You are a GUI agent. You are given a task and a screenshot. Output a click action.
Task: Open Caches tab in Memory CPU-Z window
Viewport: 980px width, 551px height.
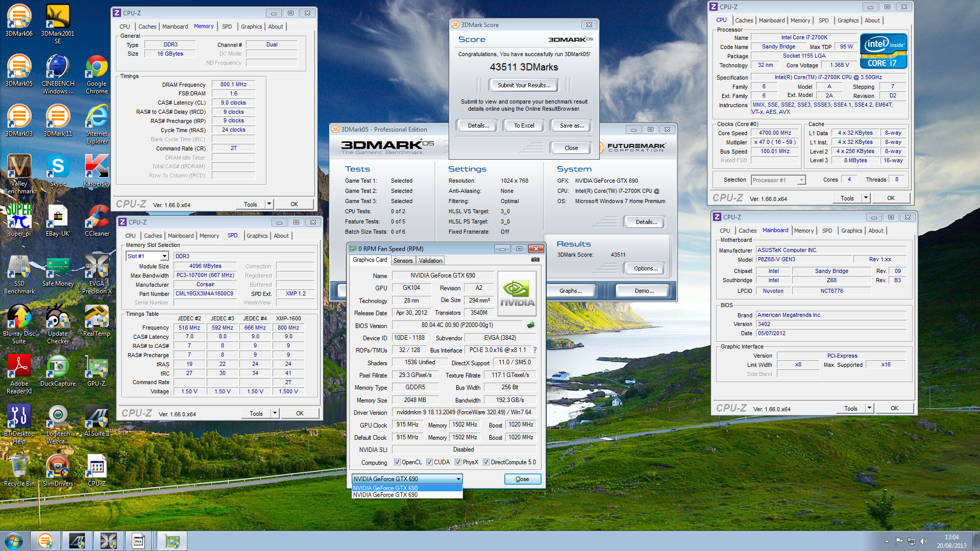point(147,27)
